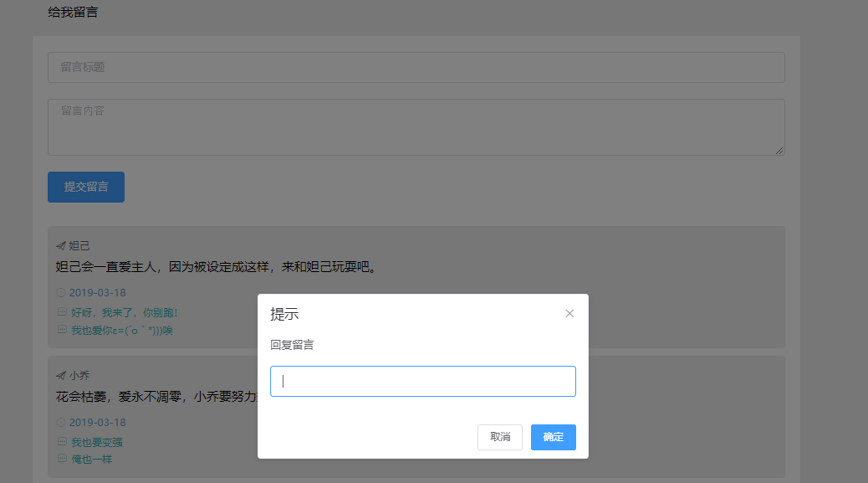Focus the 回复留言 reply input field
Image resolution: width=868 pixels, height=483 pixels.
point(422,381)
